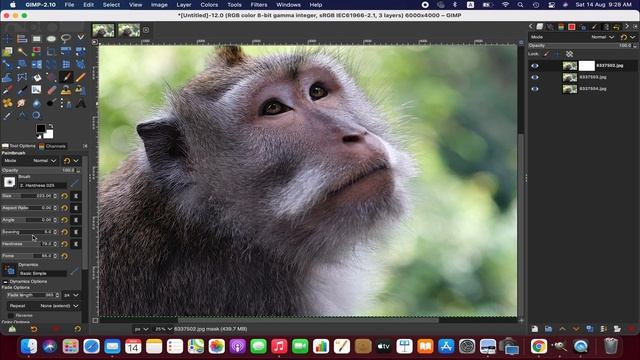Screen dimensions: 640x360
Task: Select the Move tool in toolbox
Action: point(7,39)
